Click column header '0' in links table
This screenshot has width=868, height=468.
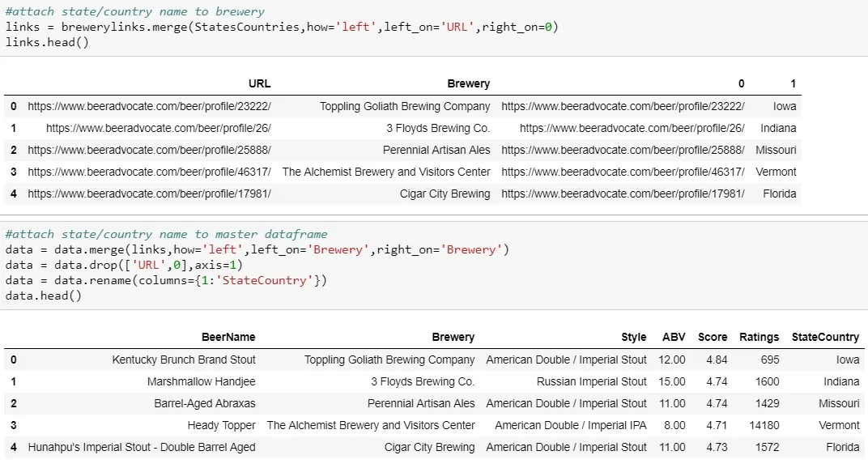(x=741, y=83)
